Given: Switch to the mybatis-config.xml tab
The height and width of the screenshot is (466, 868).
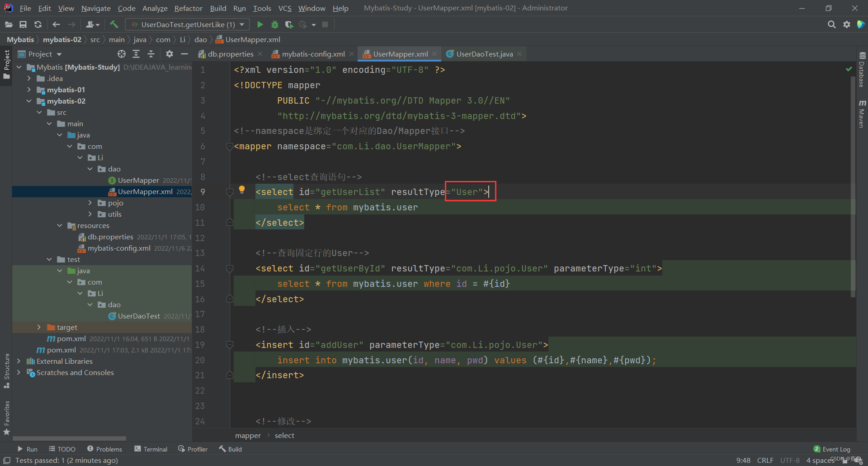Looking at the screenshot, I should tap(313, 54).
